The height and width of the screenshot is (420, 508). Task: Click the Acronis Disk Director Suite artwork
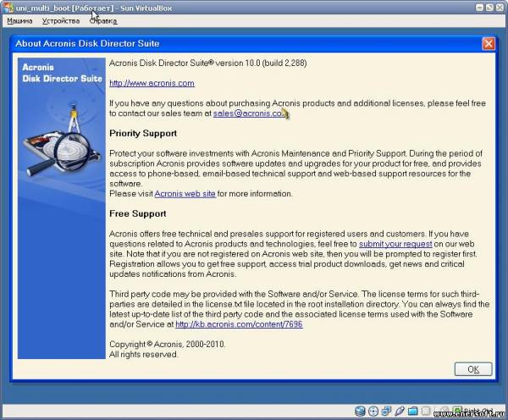point(62,208)
